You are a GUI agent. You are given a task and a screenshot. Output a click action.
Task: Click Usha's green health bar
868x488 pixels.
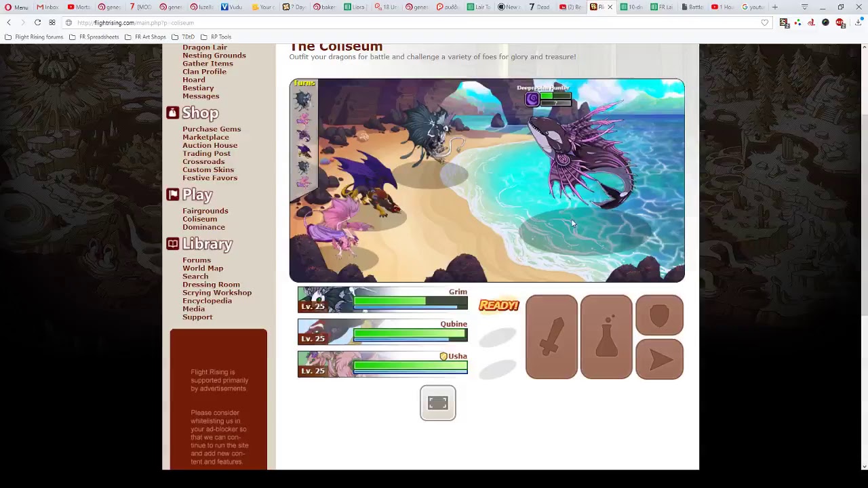pos(410,365)
